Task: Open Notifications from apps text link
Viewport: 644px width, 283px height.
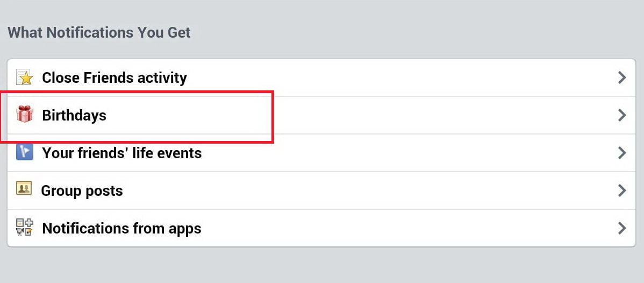Action: [x=122, y=228]
